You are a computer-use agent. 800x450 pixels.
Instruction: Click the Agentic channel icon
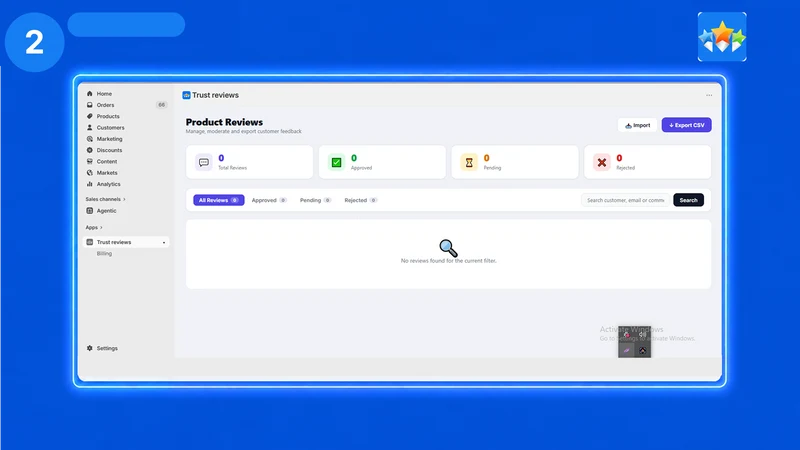click(90, 211)
